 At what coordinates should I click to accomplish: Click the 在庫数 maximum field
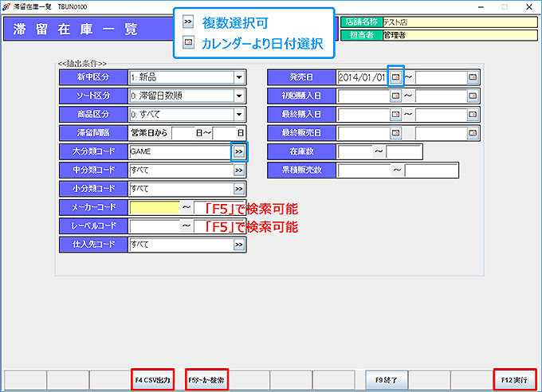[403, 151]
